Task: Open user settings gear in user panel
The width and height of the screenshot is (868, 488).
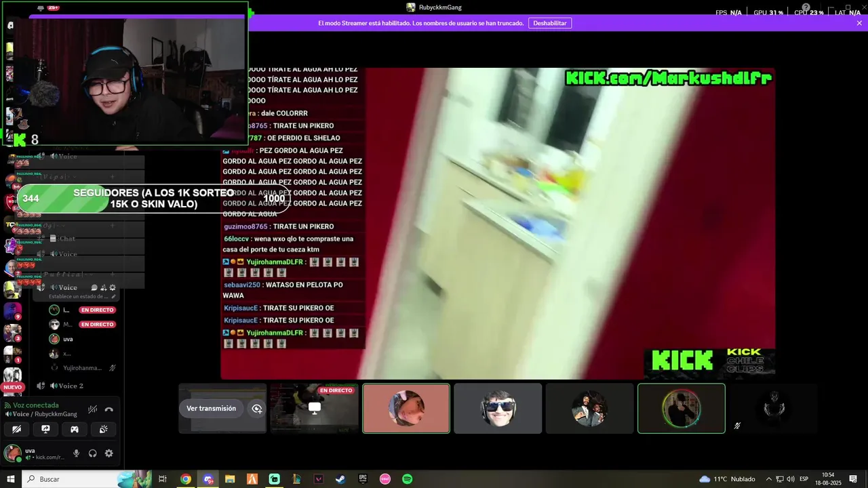Action: tap(108, 453)
